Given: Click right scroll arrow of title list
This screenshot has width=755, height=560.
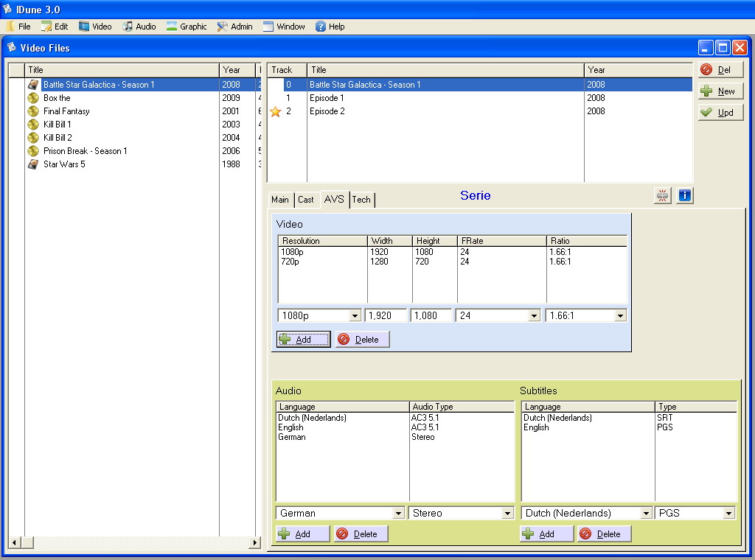Looking at the screenshot, I should coord(254,542).
